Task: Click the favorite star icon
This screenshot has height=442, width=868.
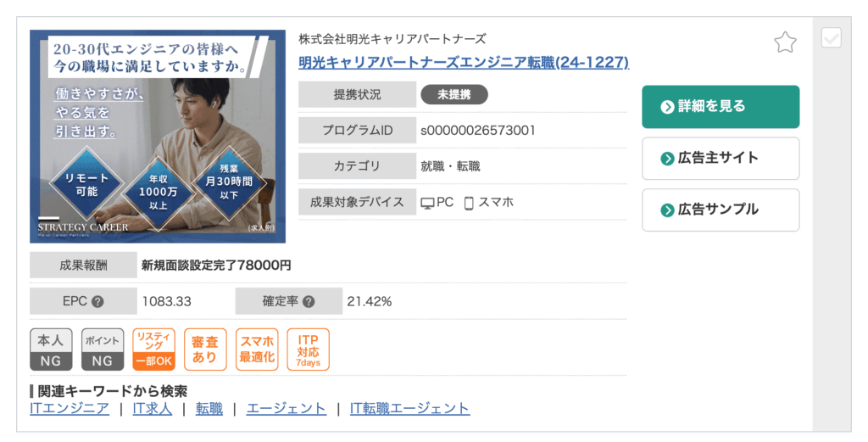Action: click(785, 42)
